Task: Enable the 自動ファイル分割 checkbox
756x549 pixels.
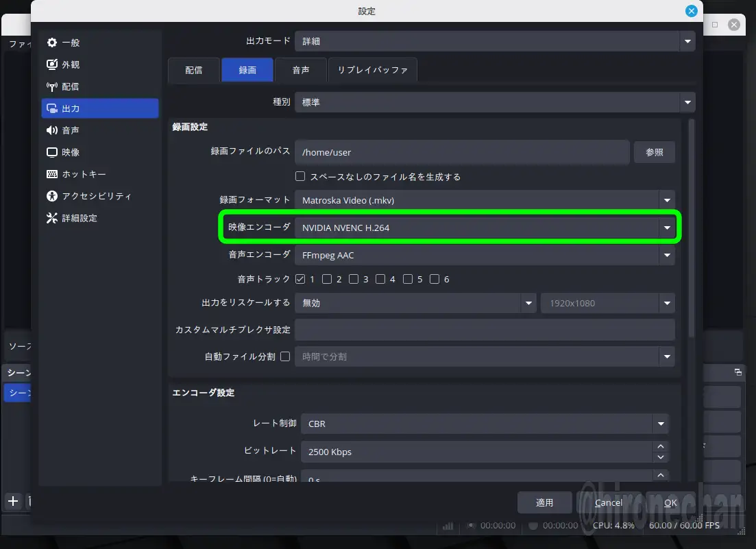Action: click(x=285, y=356)
